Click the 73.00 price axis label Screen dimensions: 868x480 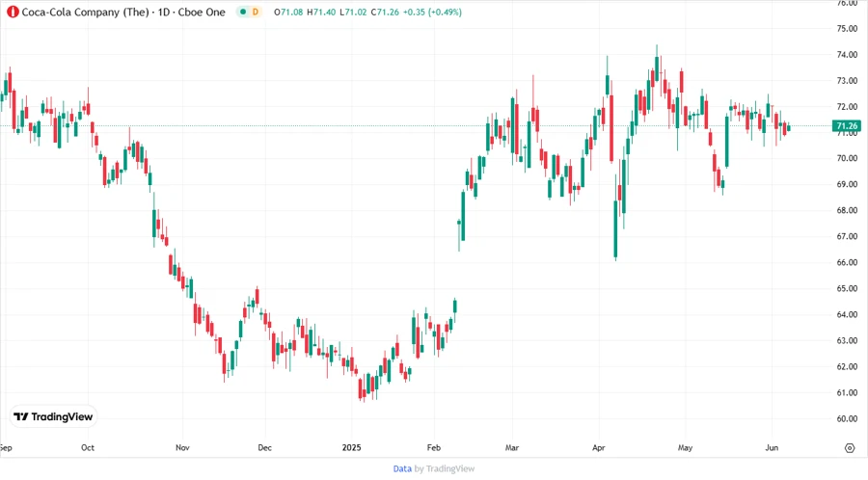pos(847,81)
